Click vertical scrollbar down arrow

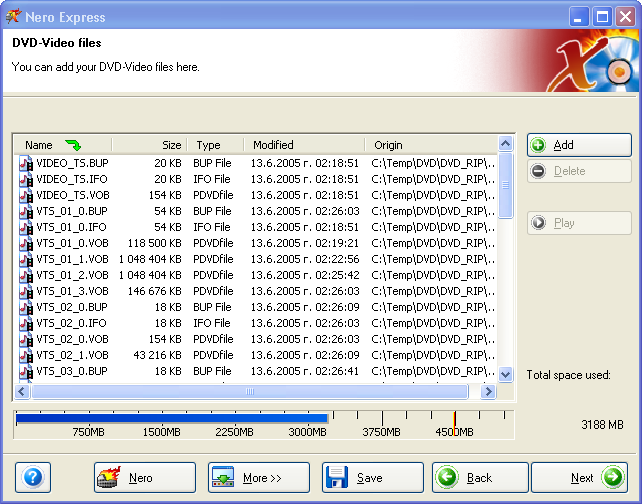(506, 374)
